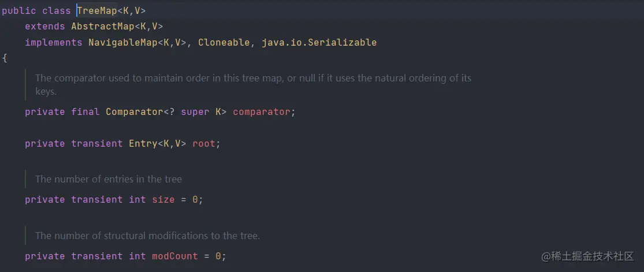
Task: Click the 'public' keyword in class declaration
Action: pos(19,11)
